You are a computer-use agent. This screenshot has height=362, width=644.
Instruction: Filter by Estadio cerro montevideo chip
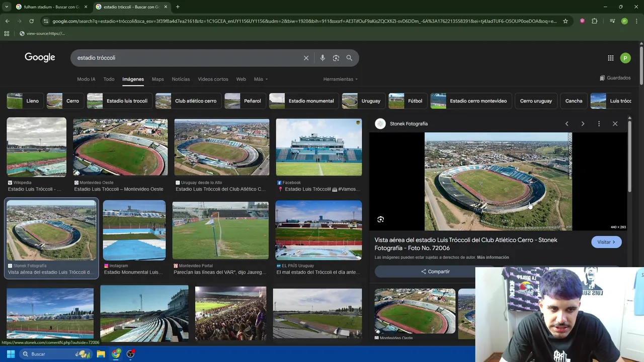click(x=471, y=101)
